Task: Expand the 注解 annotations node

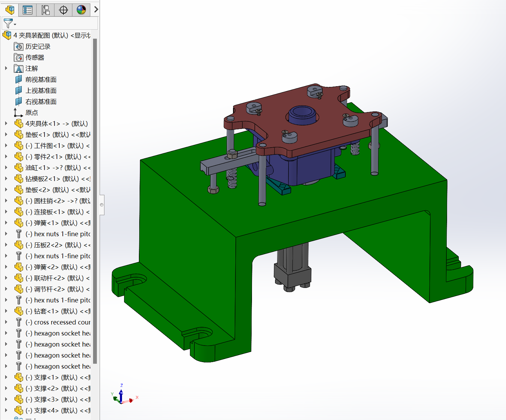Action: [6, 68]
